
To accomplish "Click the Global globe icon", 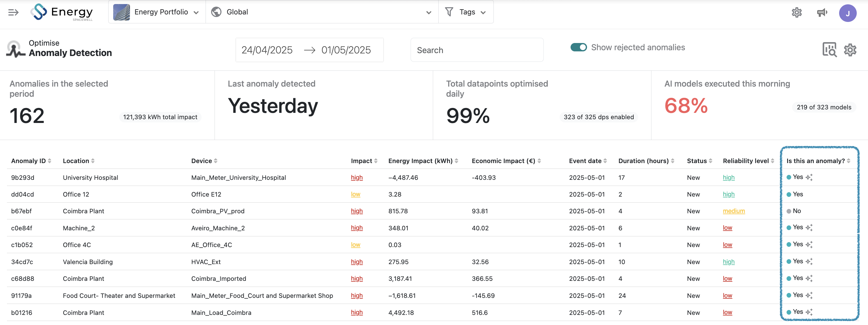I will 216,12.
